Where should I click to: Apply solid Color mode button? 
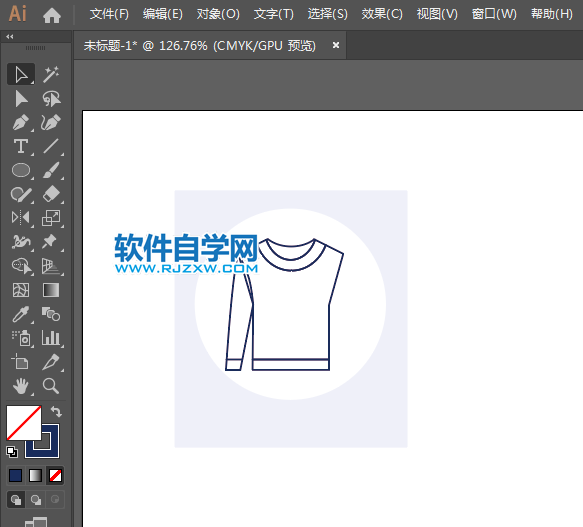(x=16, y=475)
